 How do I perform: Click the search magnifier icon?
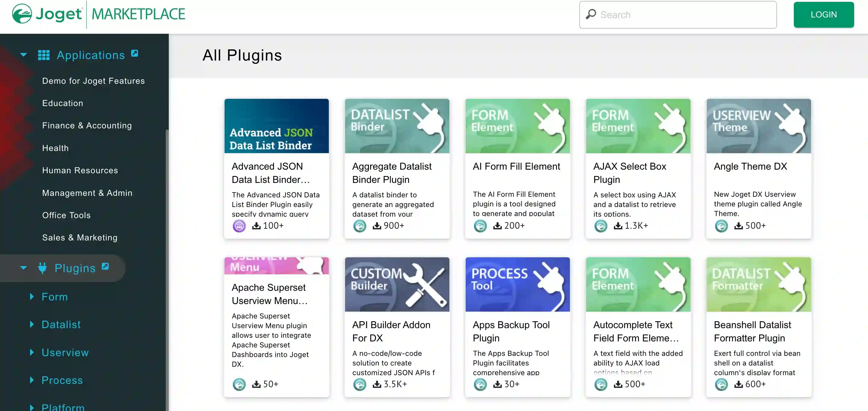[x=591, y=14]
